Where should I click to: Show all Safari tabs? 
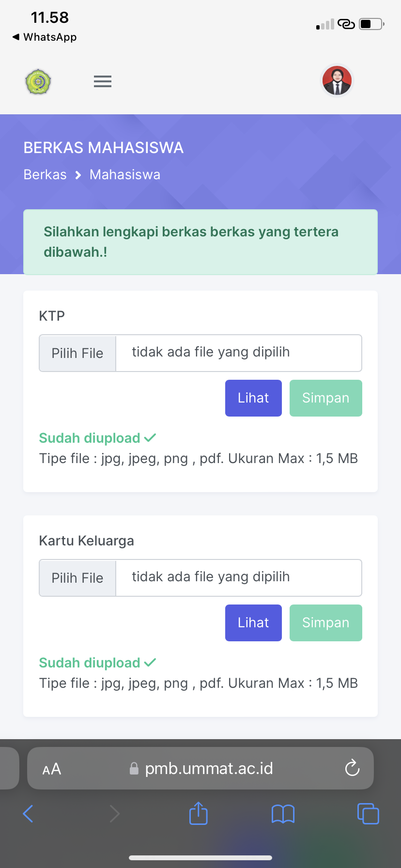tap(368, 814)
